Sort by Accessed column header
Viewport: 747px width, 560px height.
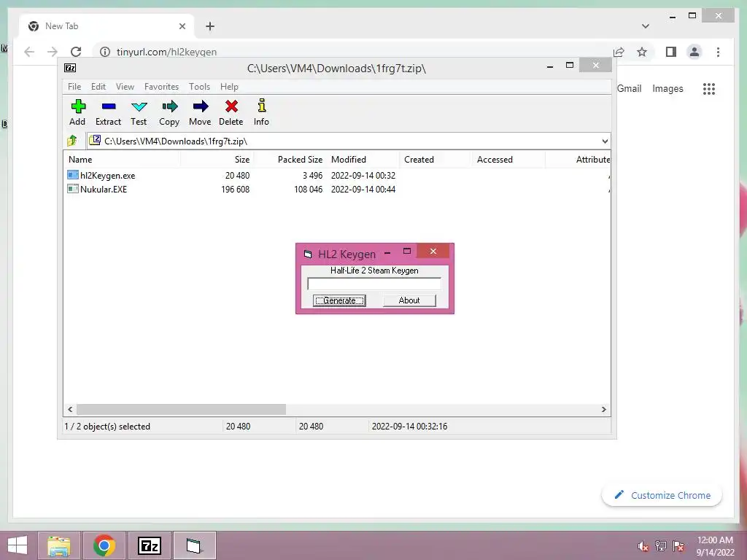pos(508,160)
